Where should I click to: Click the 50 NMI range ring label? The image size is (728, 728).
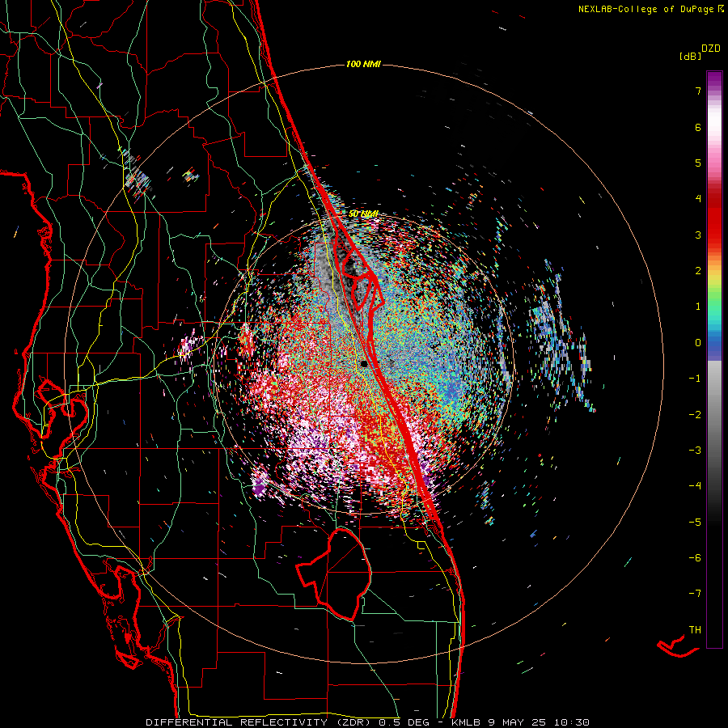(363, 214)
